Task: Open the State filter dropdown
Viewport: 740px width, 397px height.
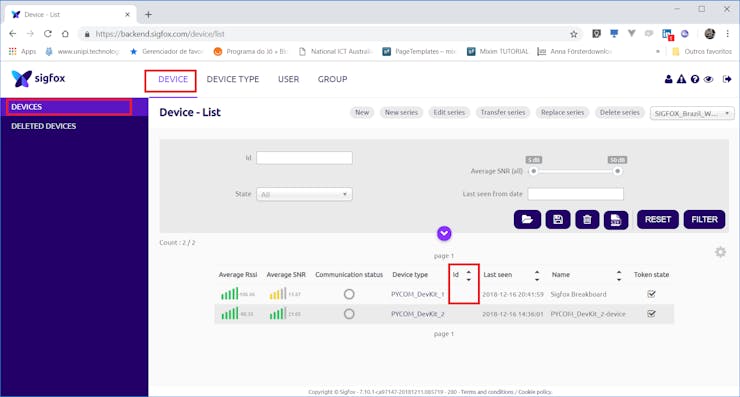Action: tap(304, 194)
